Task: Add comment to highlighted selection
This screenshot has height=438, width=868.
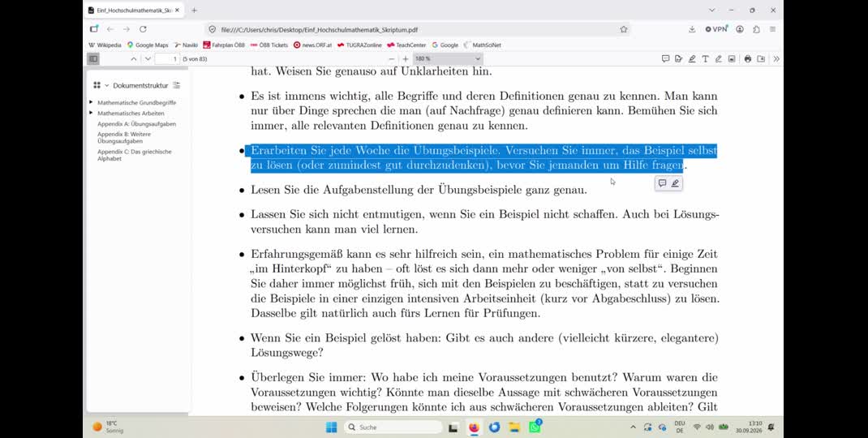Action: point(662,183)
